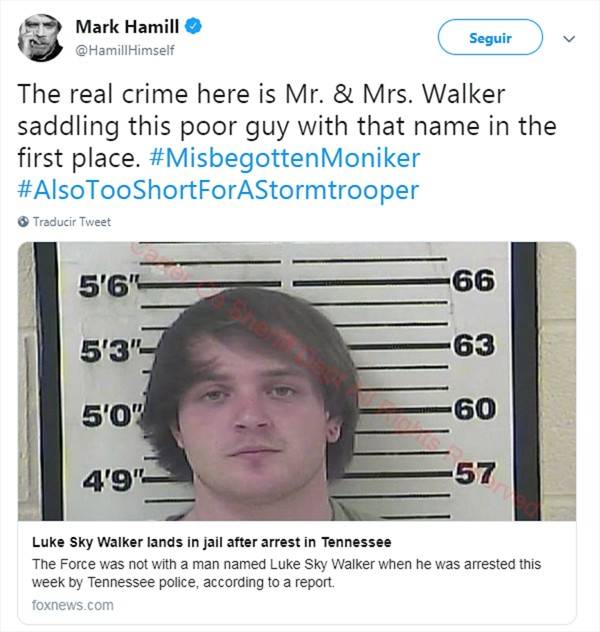Click the tweet body text
This screenshot has height=632, width=600.
pos(287,141)
